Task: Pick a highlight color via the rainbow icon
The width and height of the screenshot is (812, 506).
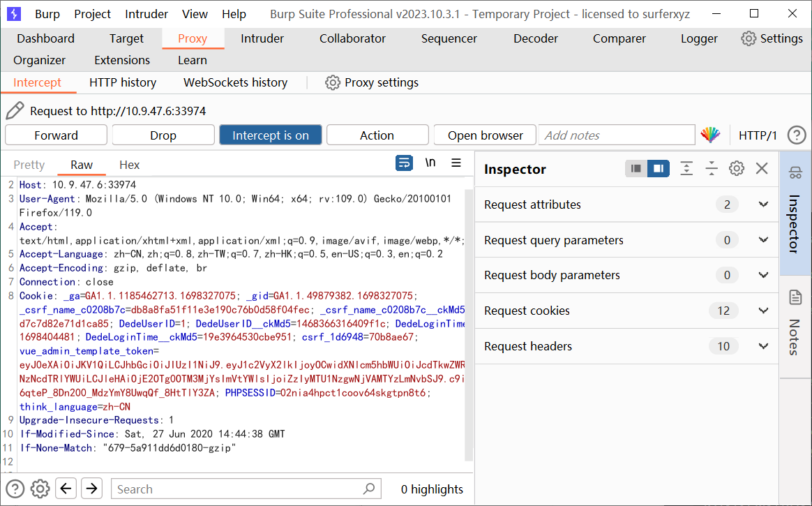Action: pyautogui.click(x=710, y=135)
